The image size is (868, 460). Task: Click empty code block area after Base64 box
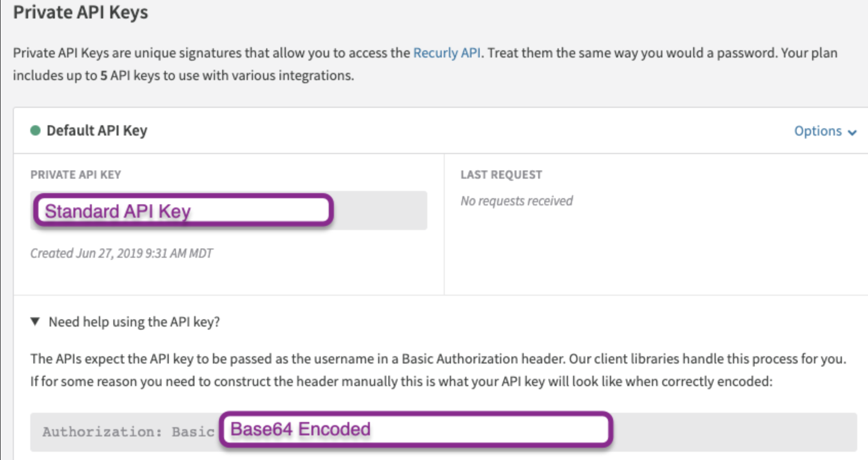click(x=735, y=432)
